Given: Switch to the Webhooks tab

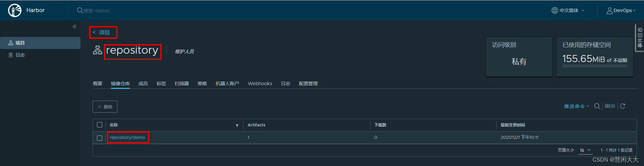Looking at the screenshot, I should tap(260, 84).
